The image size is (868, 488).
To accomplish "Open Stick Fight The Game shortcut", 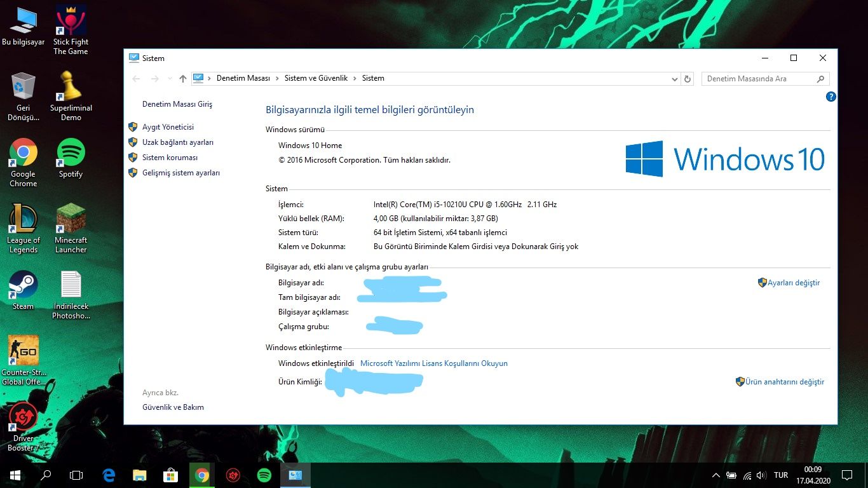I will [71, 30].
